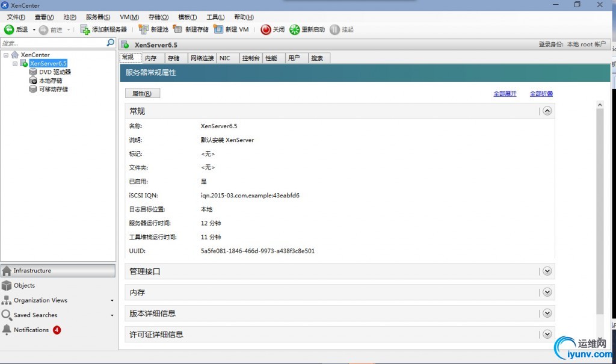Expand the Memory (内存) section chevron
The width and height of the screenshot is (616, 364).
click(x=547, y=292)
